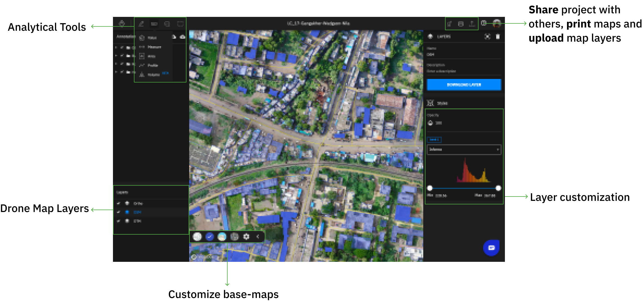644x307 pixels.
Task: Select the satellite basemap thumbnail
Action: click(x=234, y=237)
